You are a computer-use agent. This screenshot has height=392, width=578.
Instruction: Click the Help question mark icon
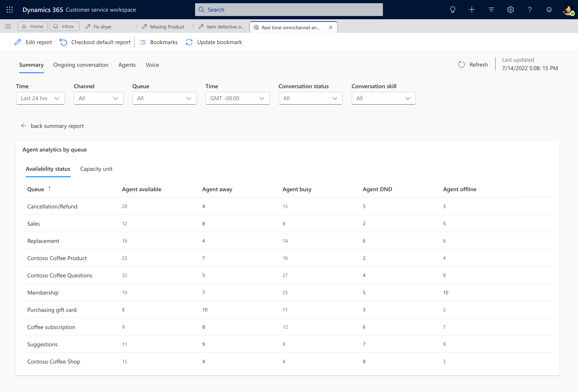coord(530,10)
